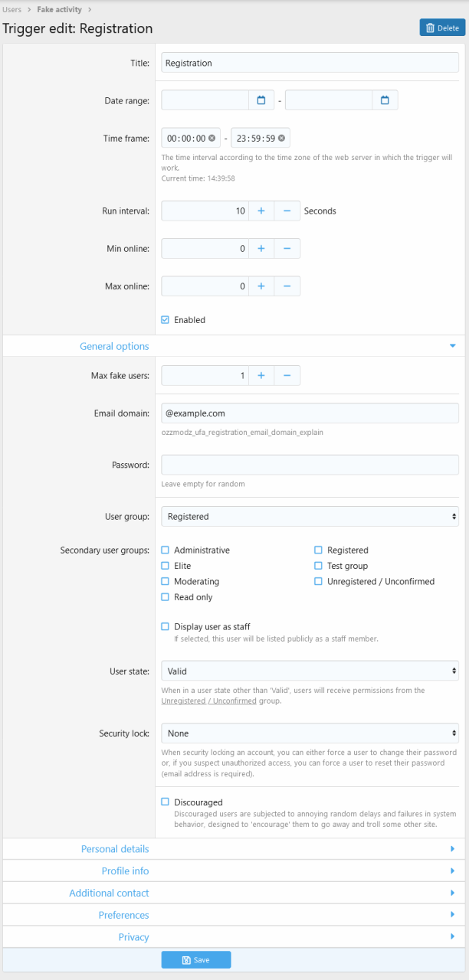Open the end date calendar picker
The height and width of the screenshot is (980, 469).
pyautogui.click(x=385, y=100)
